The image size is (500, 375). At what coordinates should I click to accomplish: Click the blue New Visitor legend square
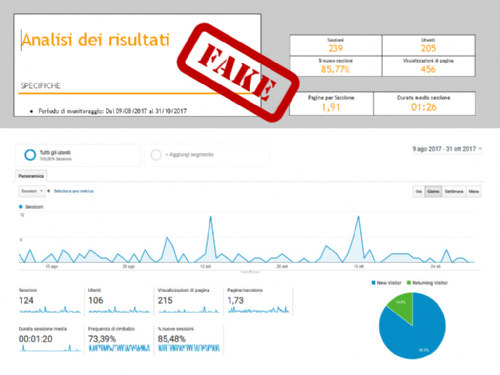click(373, 283)
